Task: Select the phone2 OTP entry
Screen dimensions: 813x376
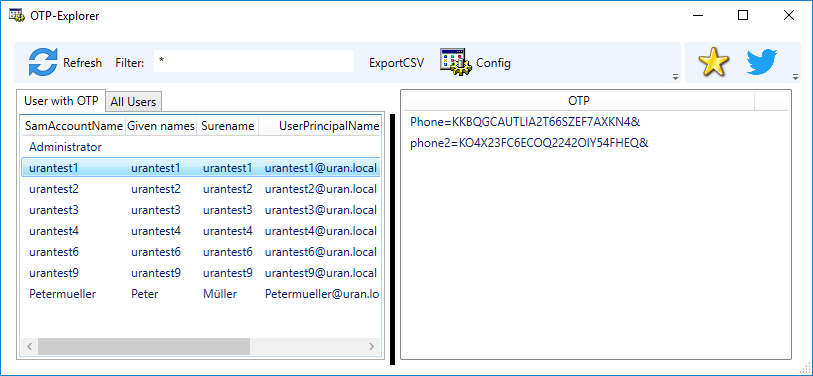Action: pos(529,143)
